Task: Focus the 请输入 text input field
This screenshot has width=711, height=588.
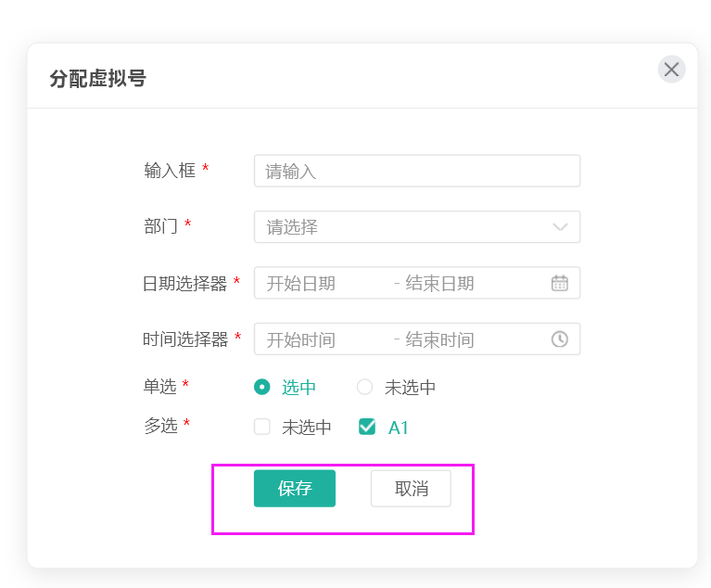Action: pos(417,172)
